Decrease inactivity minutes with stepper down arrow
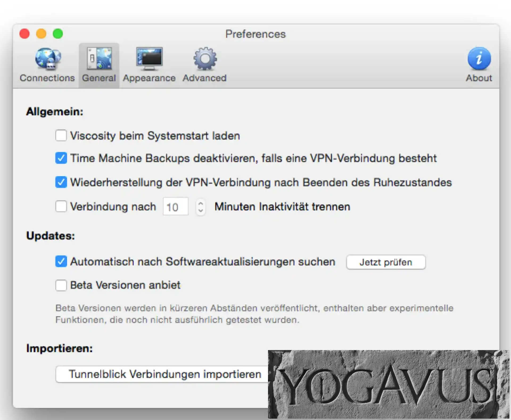 coord(201,211)
